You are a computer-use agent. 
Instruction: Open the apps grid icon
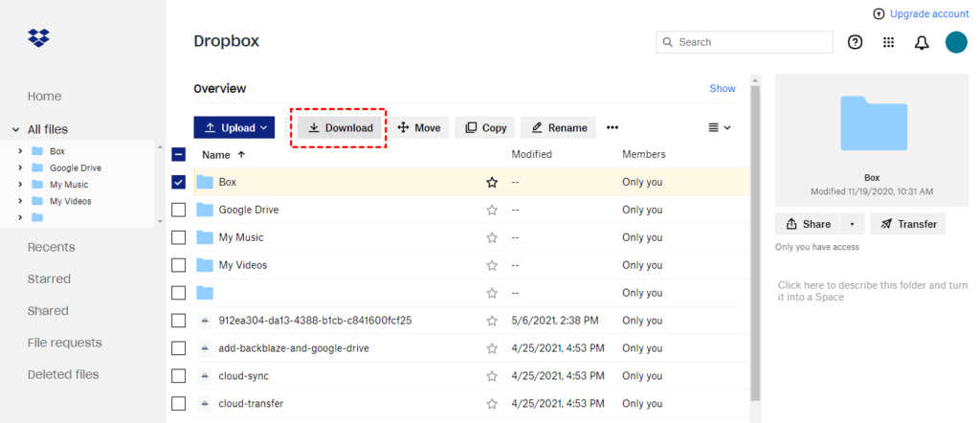pos(888,42)
